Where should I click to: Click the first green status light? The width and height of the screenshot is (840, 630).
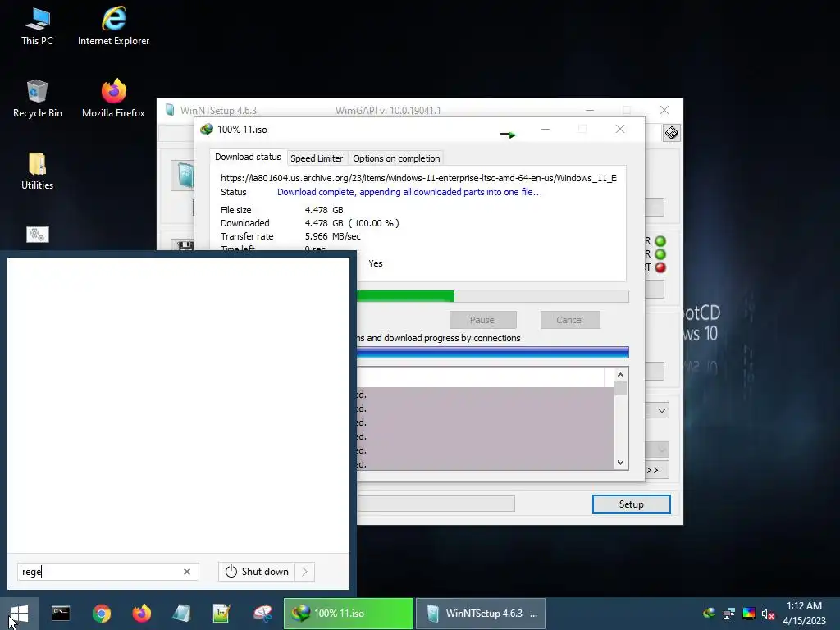(x=660, y=241)
